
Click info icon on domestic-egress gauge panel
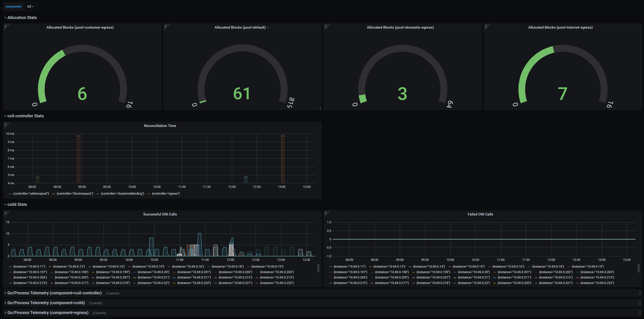click(x=326, y=26)
